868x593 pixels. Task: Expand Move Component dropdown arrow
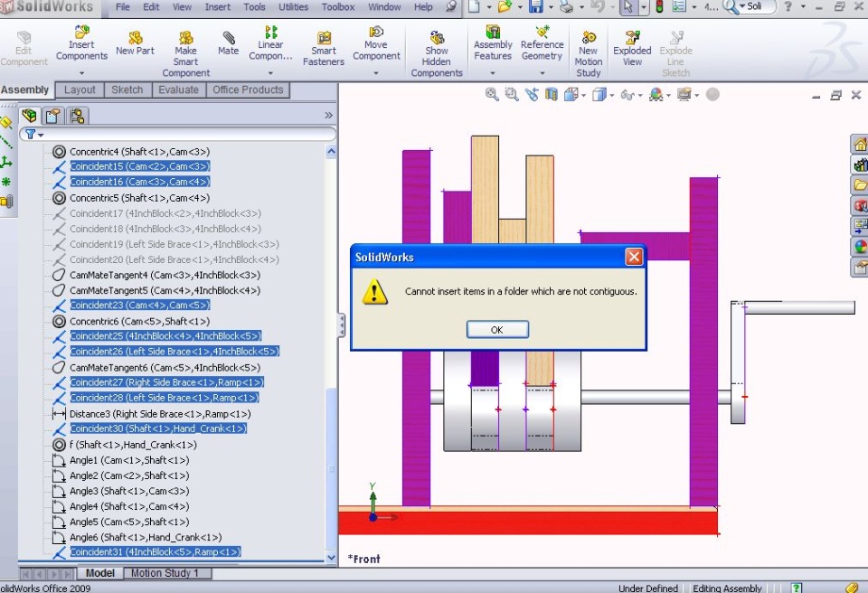point(376,73)
